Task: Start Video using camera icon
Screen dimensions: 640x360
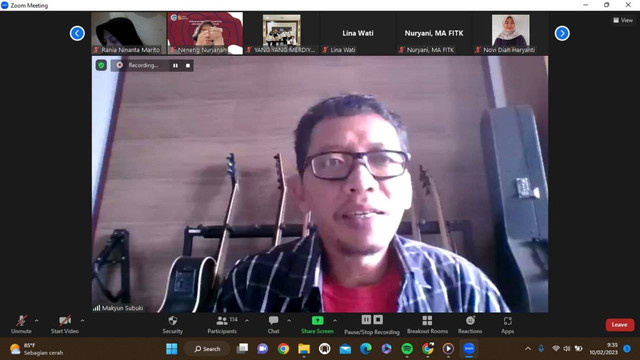Action: coord(65,324)
